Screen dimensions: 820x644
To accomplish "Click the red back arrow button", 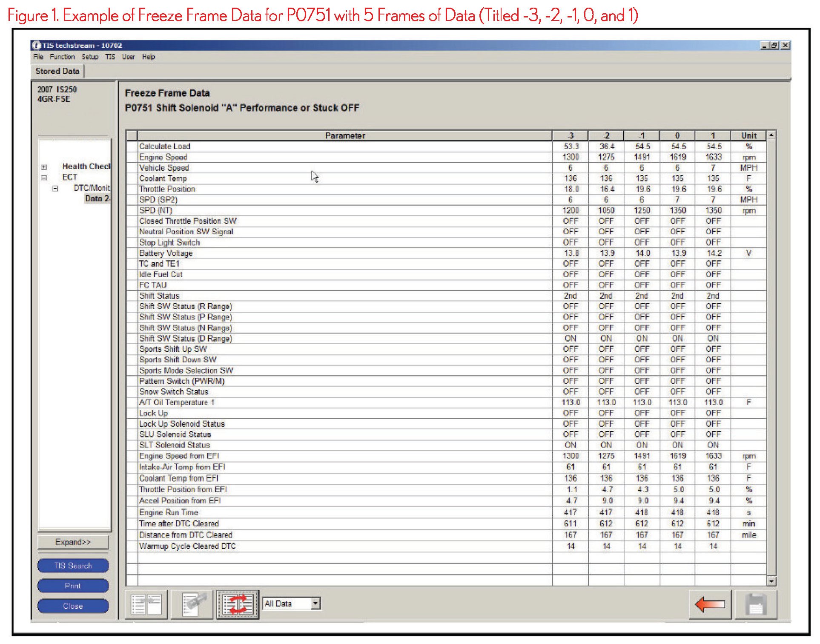I will [x=710, y=604].
